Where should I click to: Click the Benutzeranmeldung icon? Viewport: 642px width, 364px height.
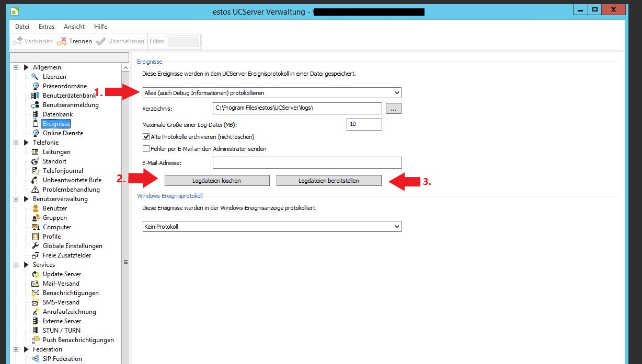(35, 105)
